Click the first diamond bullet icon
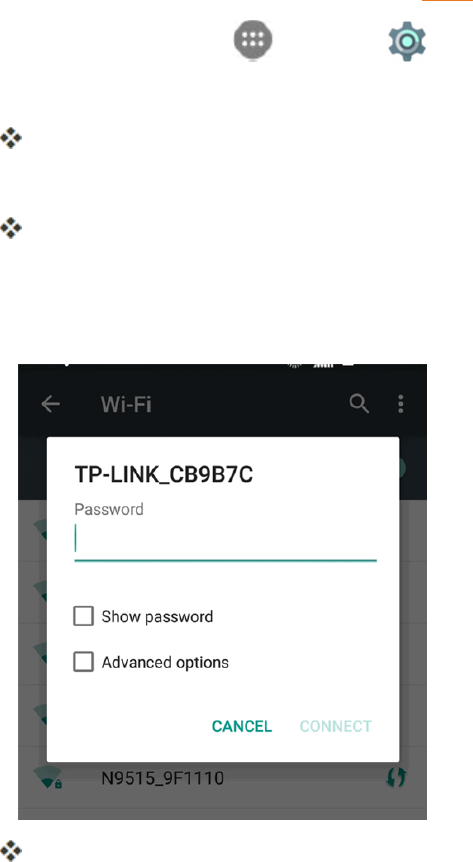The image size is (473, 862). click(11, 137)
